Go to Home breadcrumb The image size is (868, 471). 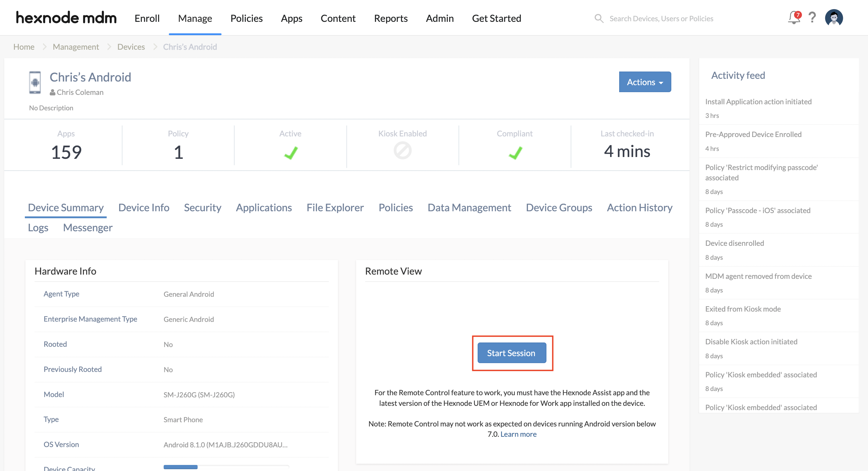tap(24, 47)
